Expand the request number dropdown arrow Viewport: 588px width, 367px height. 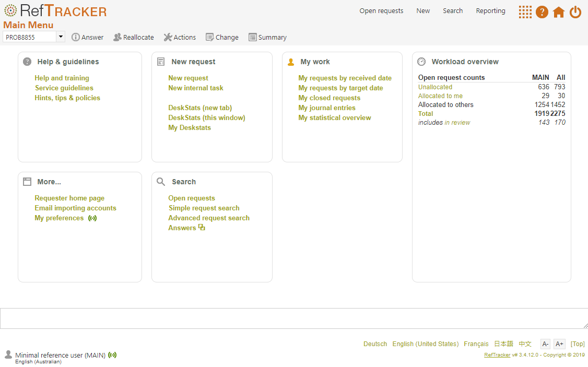click(61, 37)
